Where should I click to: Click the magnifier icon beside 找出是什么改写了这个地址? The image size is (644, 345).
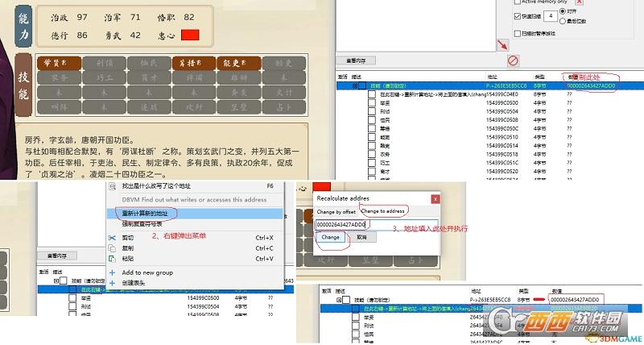[x=112, y=186]
